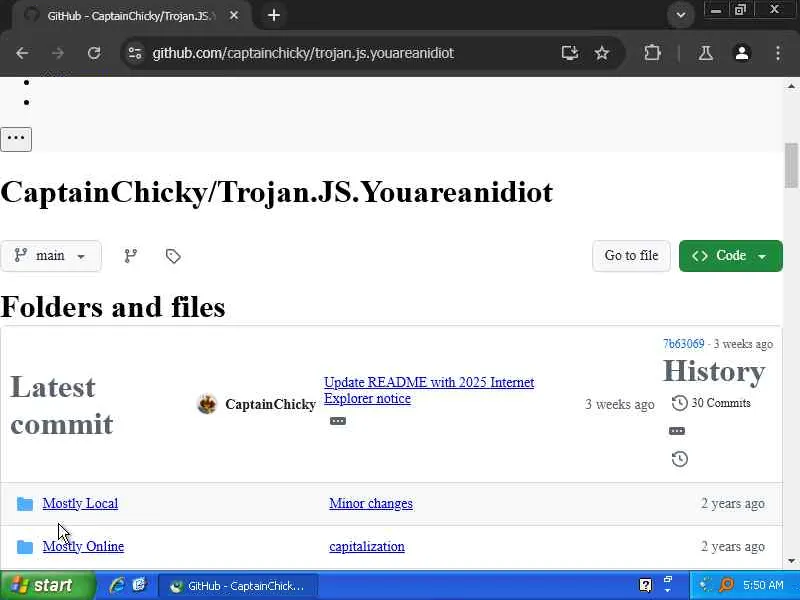This screenshot has height=600, width=800.
Task: Click the help tray icon
Action: (645, 585)
